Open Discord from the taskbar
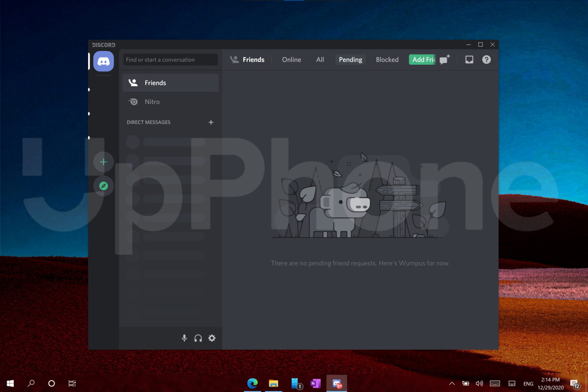 [x=337, y=383]
